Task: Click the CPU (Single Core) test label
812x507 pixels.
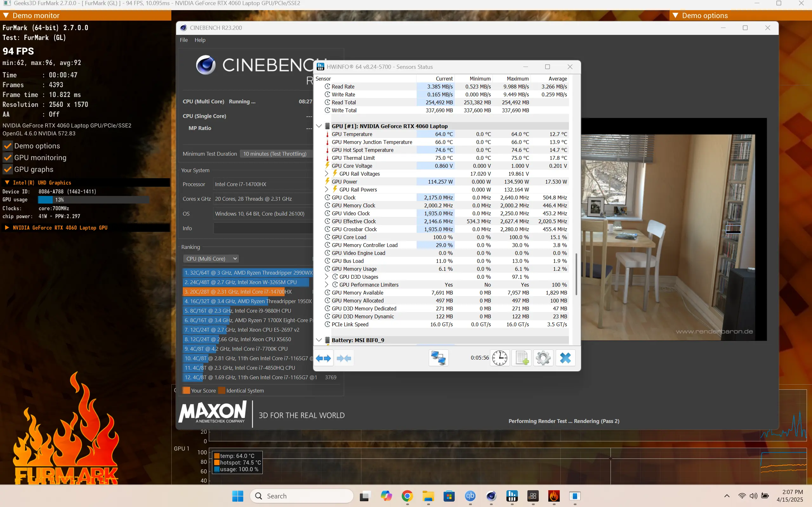Action: coord(204,116)
